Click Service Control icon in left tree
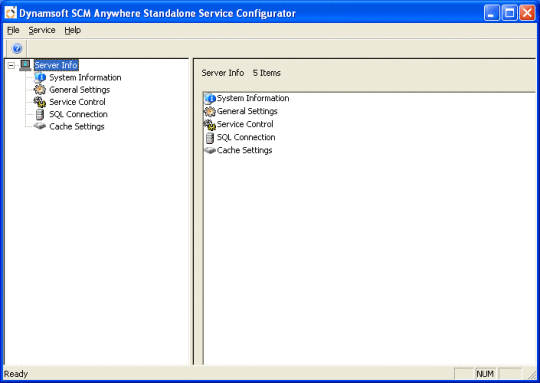Screen dimensions: 540x383 click(40, 102)
